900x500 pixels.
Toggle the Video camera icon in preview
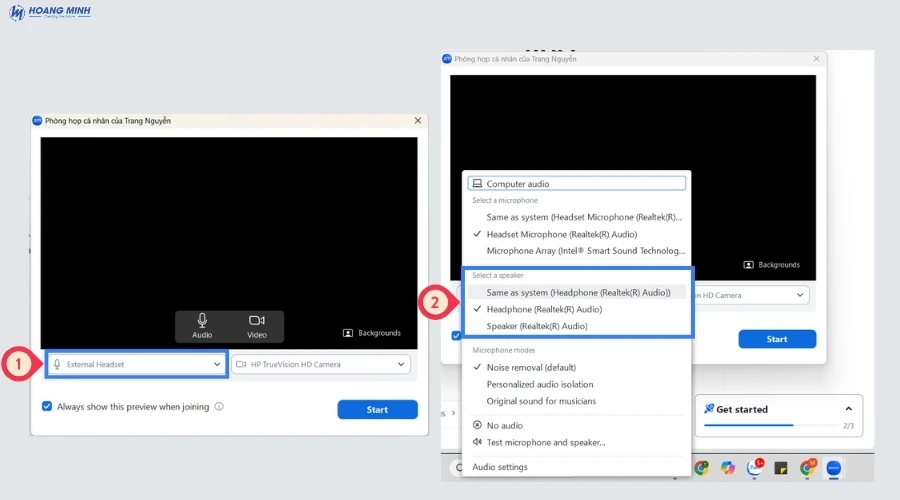257,325
